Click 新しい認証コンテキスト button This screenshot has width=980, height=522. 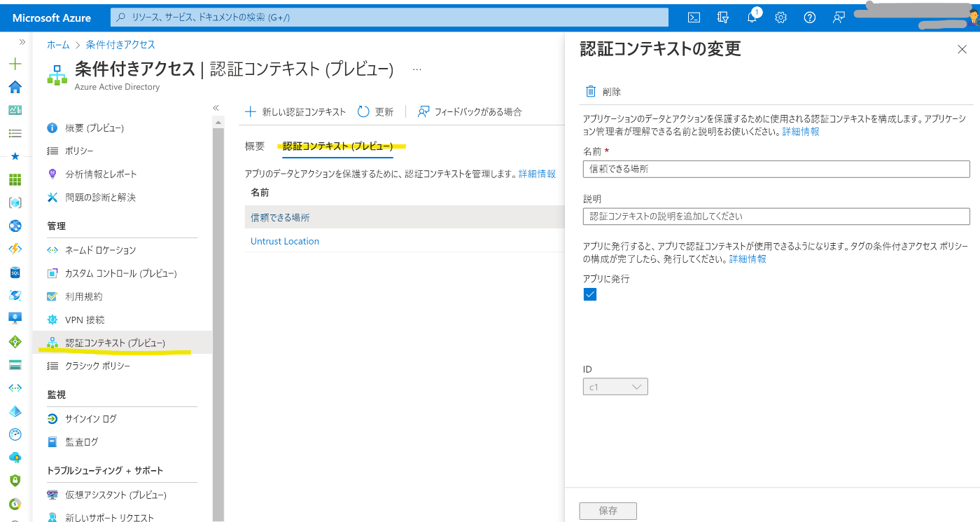coord(295,111)
